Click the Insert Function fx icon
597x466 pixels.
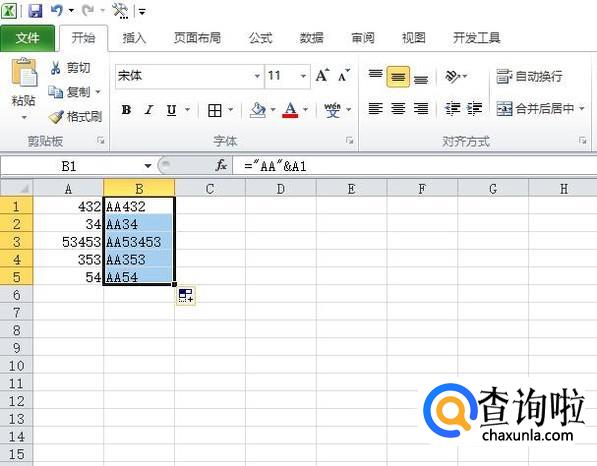click(221, 166)
